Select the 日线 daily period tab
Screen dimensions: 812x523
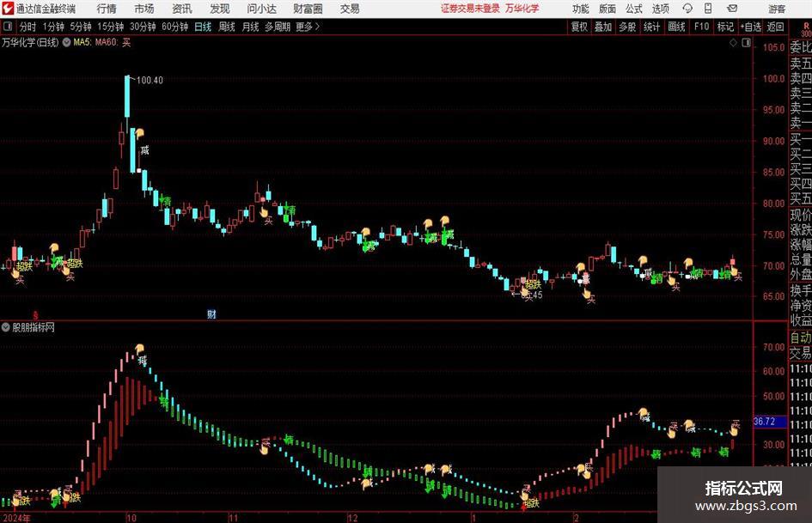tap(203, 27)
